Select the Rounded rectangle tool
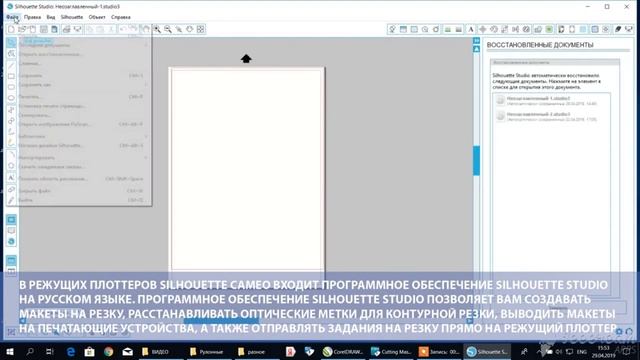Image resolution: width=640 pixels, height=360 pixels. pos(11,87)
